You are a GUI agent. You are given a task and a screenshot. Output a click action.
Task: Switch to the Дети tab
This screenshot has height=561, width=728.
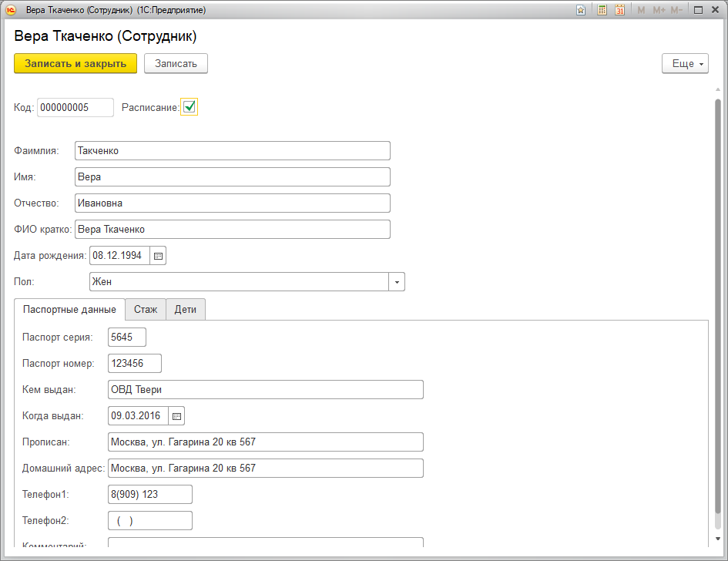185,309
